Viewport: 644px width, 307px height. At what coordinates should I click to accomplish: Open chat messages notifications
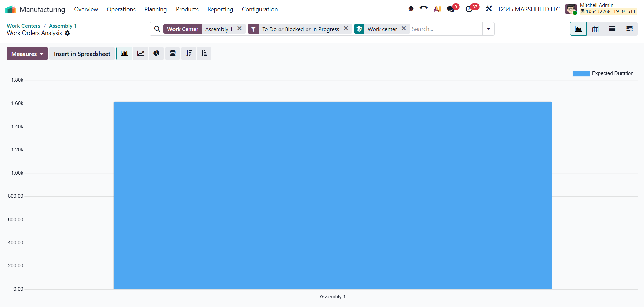[x=451, y=9]
